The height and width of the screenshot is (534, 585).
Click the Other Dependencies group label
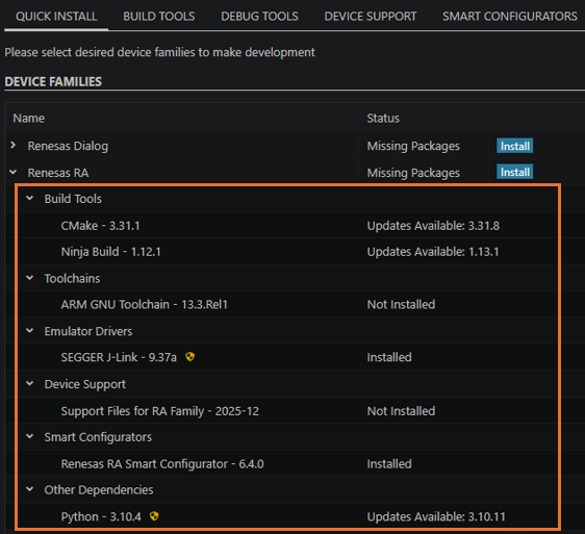(99, 490)
